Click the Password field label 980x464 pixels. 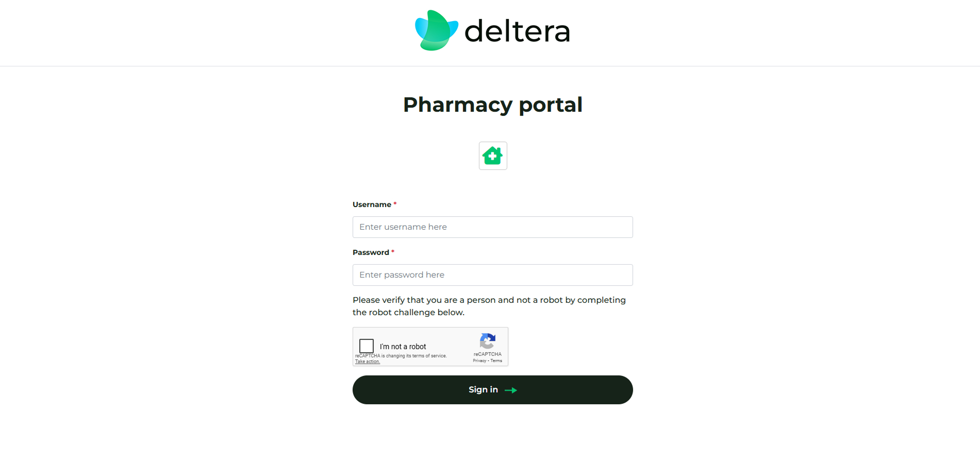[371, 252]
